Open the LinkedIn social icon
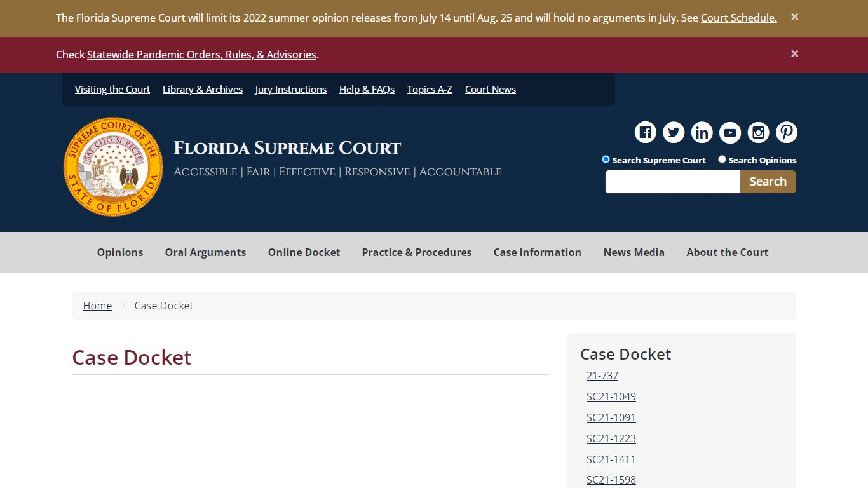The height and width of the screenshot is (488, 868). [702, 132]
